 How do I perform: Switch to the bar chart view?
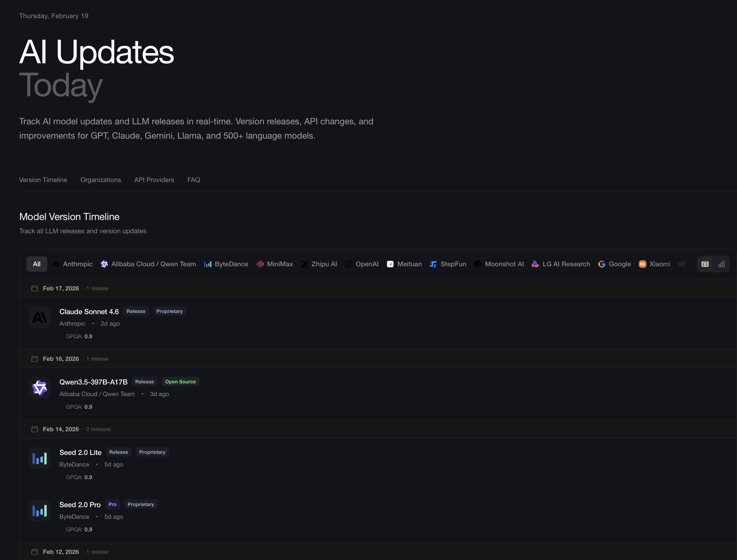pos(721,264)
